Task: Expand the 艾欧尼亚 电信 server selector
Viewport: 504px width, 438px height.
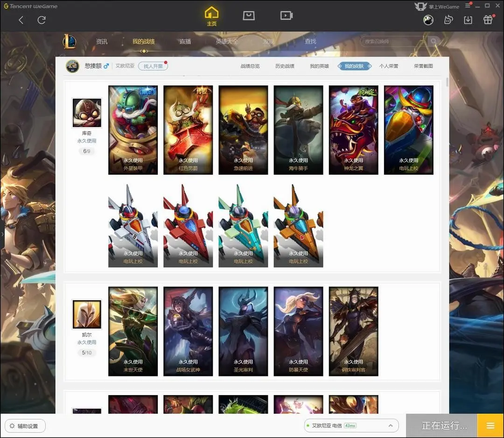Action: tap(351, 426)
